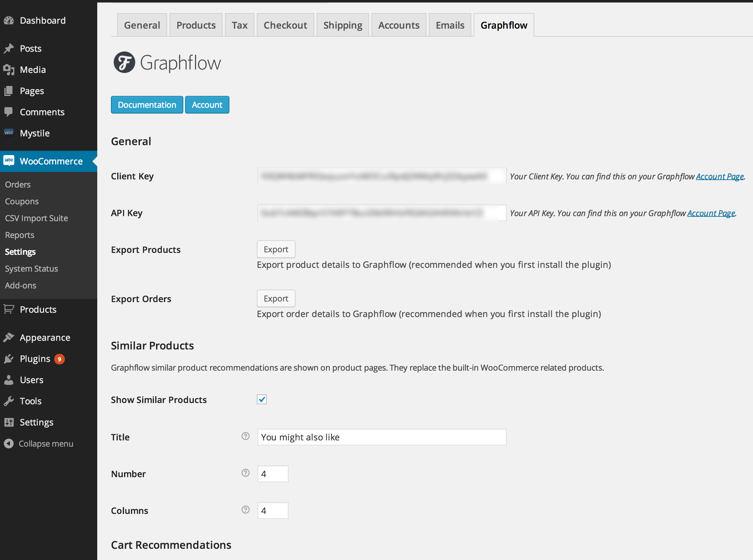Click the Similar Products heading
This screenshot has height=560, width=753.
pyautogui.click(x=152, y=345)
